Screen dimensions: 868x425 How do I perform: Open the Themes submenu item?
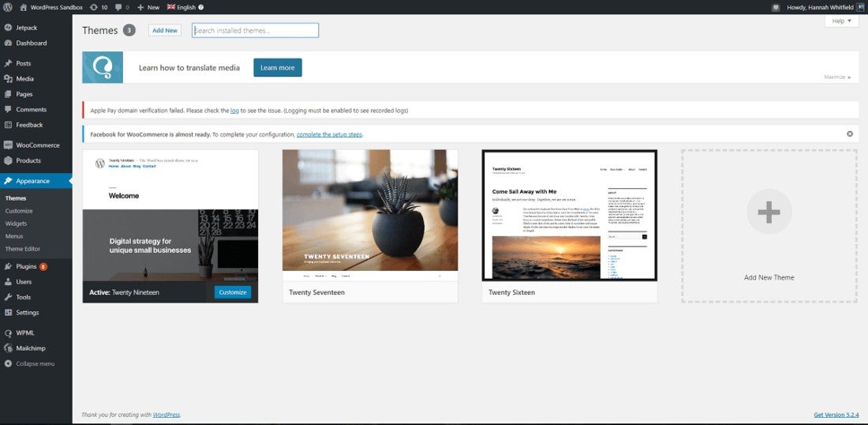coord(16,198)
